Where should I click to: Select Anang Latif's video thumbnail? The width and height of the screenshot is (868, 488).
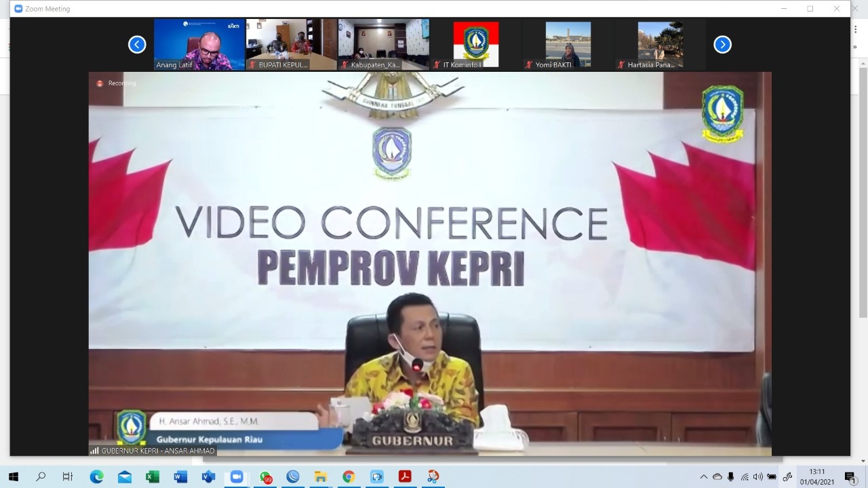click(199, 44)
